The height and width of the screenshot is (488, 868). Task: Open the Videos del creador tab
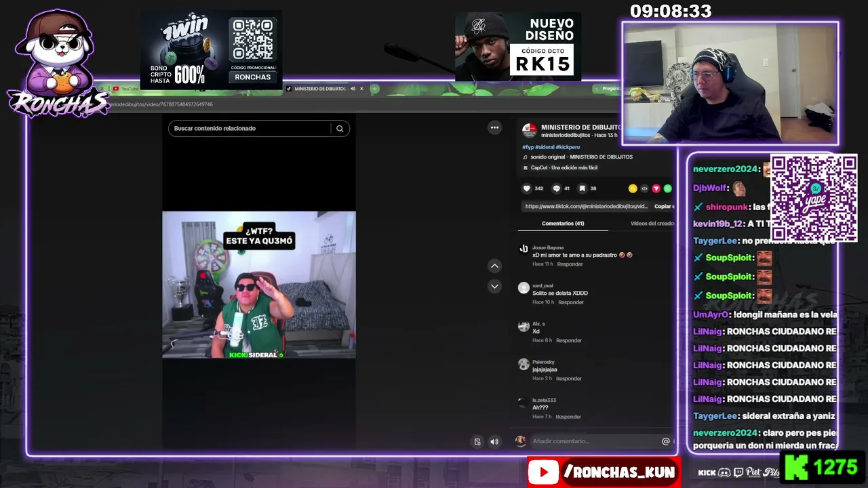pos(652,224)
